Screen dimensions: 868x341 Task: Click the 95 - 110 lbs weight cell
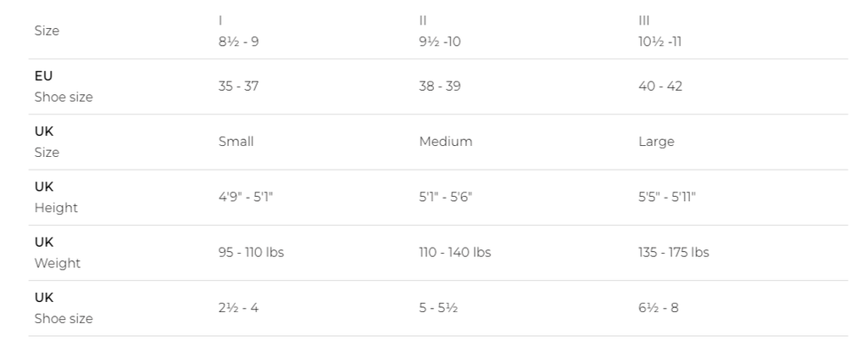pyautogui.click(x=251, y=253)
